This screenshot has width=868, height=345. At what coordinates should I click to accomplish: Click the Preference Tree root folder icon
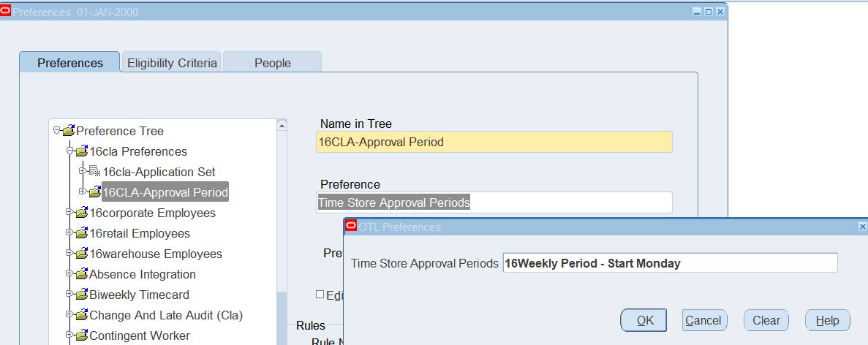[x=68, y=132]
